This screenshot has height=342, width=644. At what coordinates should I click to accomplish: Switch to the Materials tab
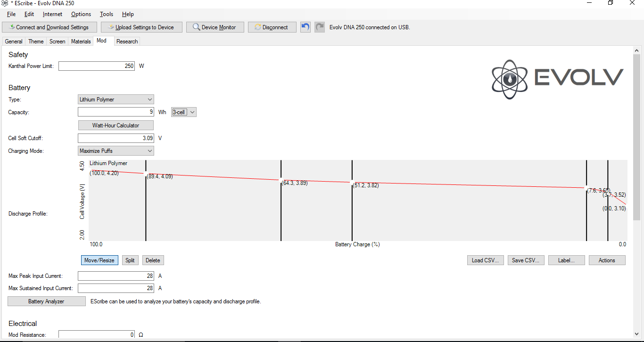pyautogui.click(x=81, y=42)
